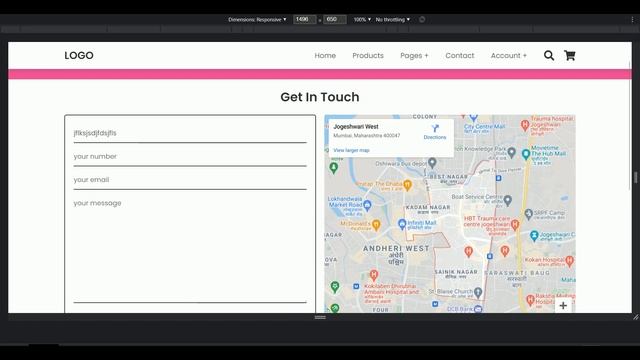The width and height of the screenshot is (640, 360).
Task: Click the KADAM NAGAR map label
Action: [x=428, y=207]
